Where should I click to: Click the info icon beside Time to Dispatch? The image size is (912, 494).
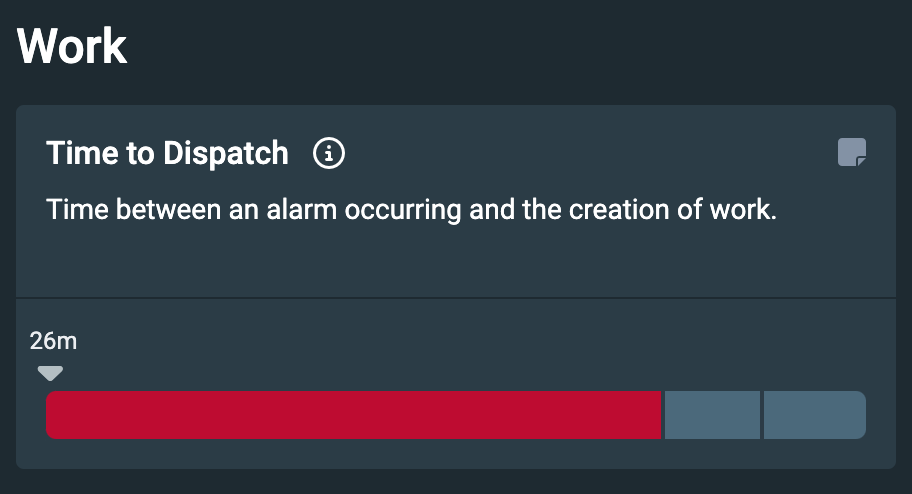click(x=329, y=154)
